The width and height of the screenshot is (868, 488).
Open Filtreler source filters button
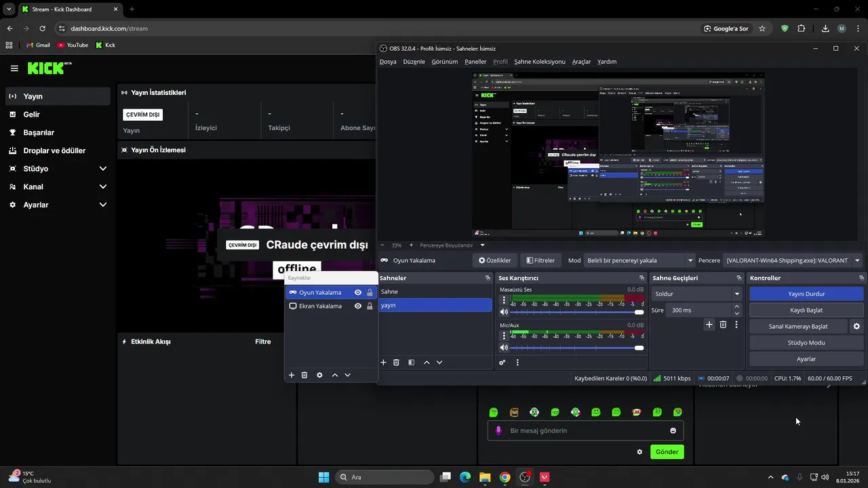coord(540,260)
